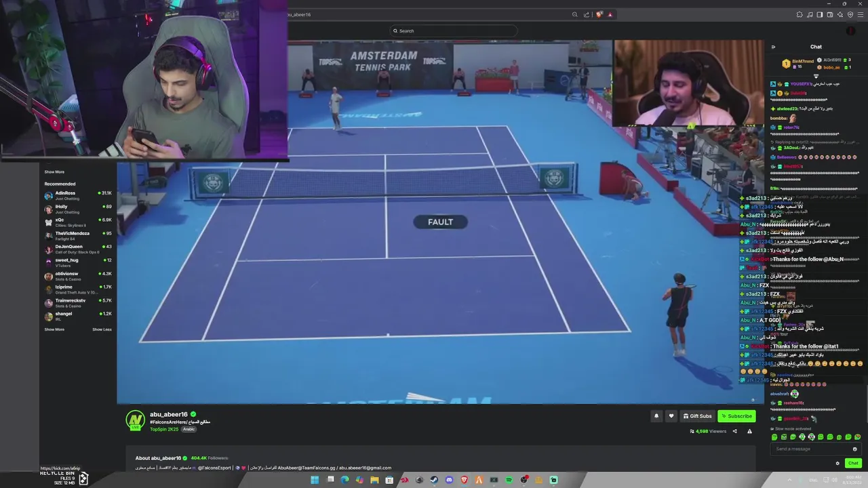Open Microsoft Store from taskbar
868x488 pixels.
point(389,480)
